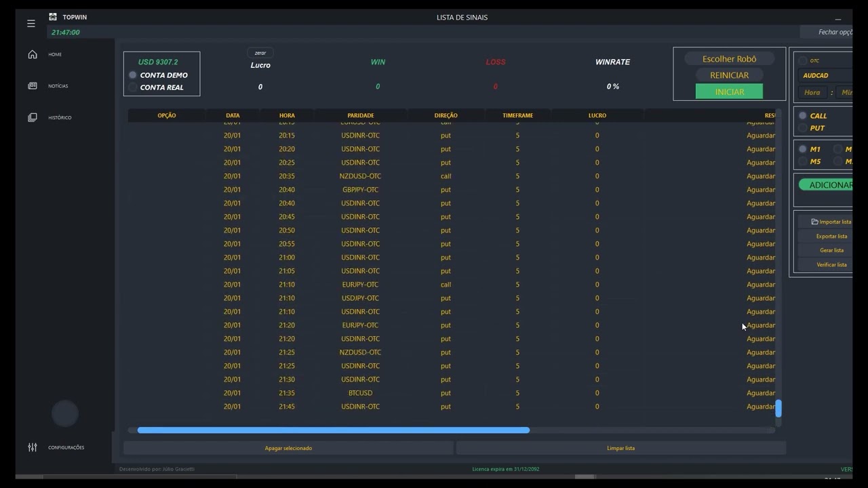Click the USD 9307.2 balance text
Viewport: 868px width, 488px height.
coord(158,62)
